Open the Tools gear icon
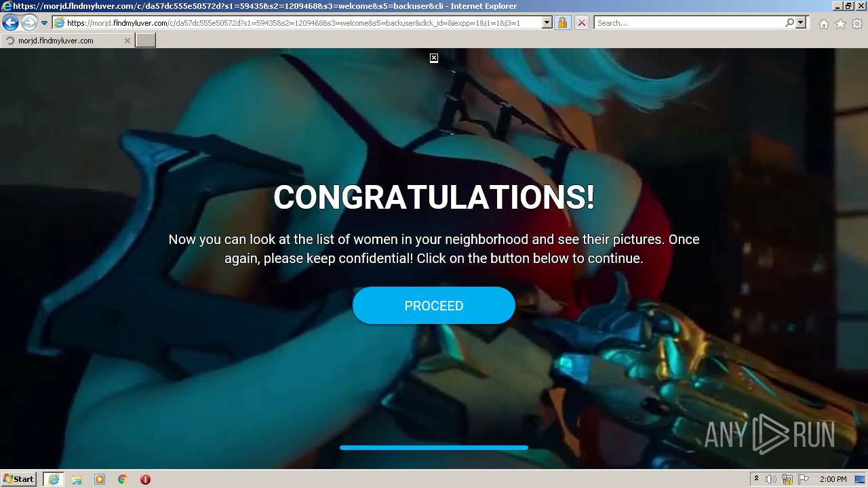Screen dimensions: 868x488 pos(857,24)
